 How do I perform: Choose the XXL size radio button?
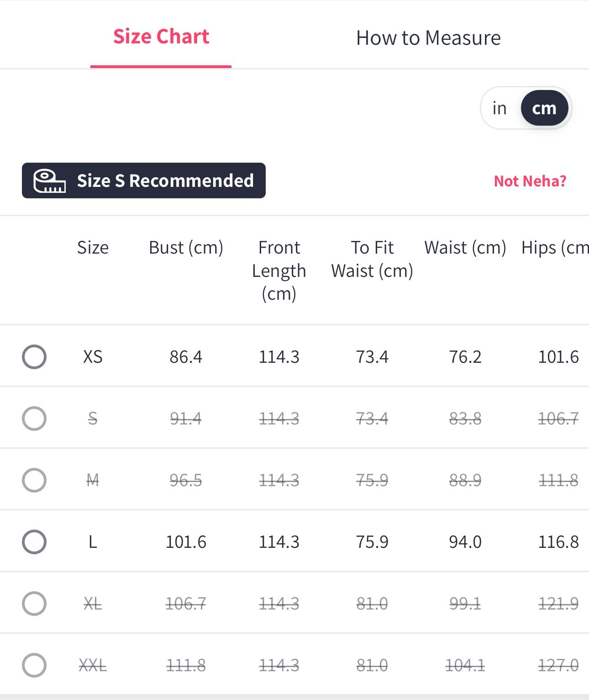(x=34, y=665)
